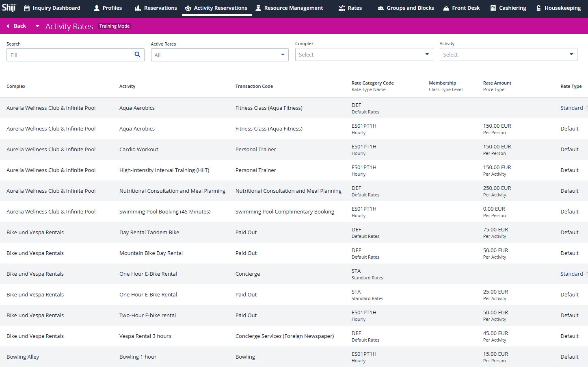This screenshot has width=588, height=368.
Task: Open the Groups and Blocks module
Action: (406, 8)
